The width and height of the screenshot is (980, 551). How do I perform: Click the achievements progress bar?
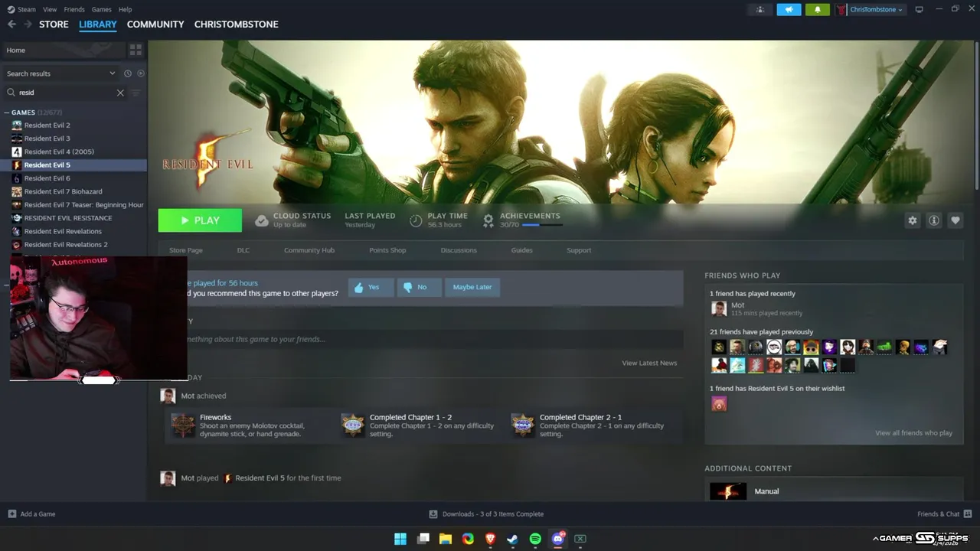tap(541, 225)
